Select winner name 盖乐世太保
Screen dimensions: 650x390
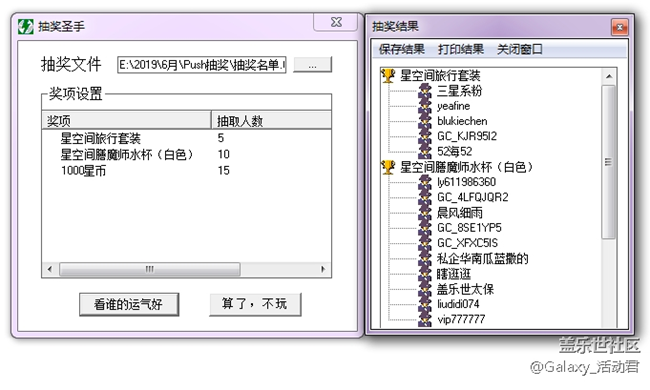coord(465,289)
